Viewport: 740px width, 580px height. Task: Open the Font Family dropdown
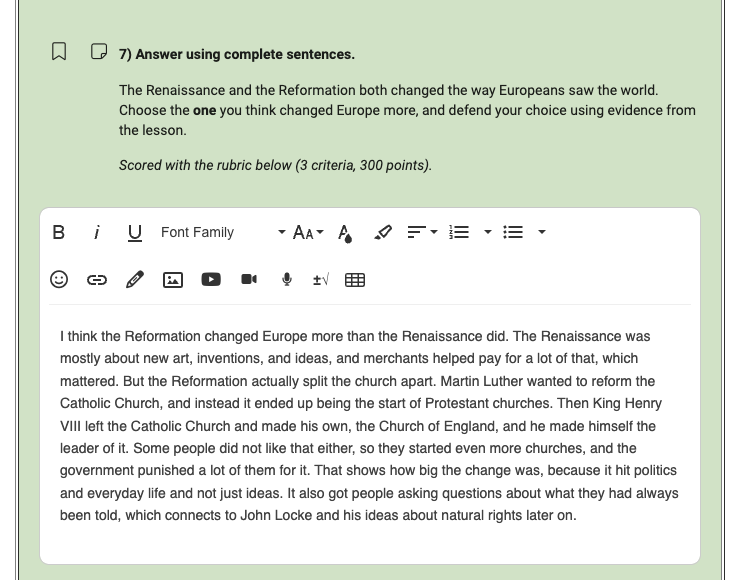[x=223, y=232]
